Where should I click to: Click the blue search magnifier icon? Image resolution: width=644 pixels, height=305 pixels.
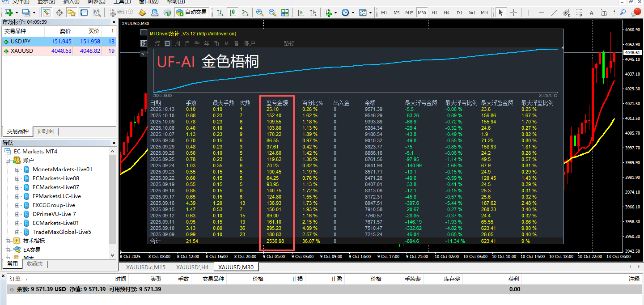click(622, 13)
